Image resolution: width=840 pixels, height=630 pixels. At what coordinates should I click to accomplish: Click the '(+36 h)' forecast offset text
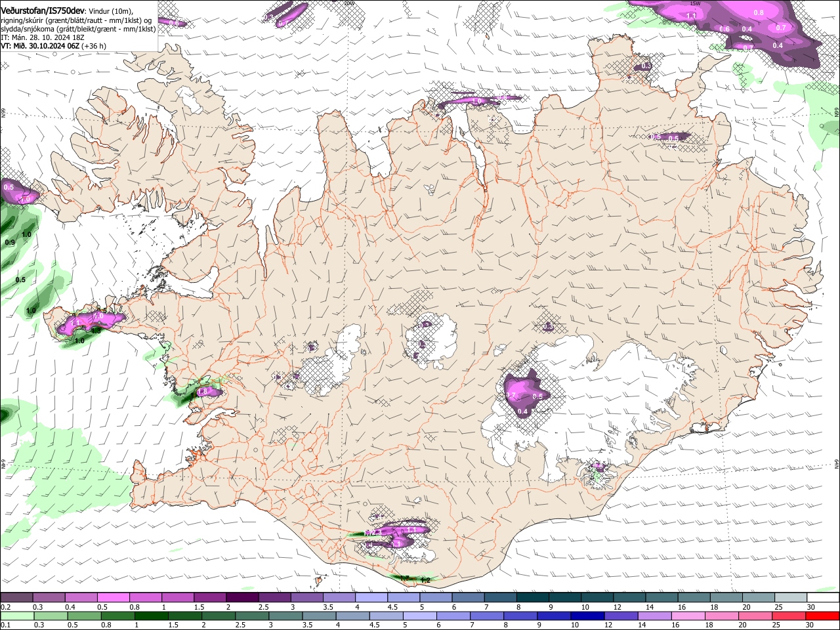point(94,46)
